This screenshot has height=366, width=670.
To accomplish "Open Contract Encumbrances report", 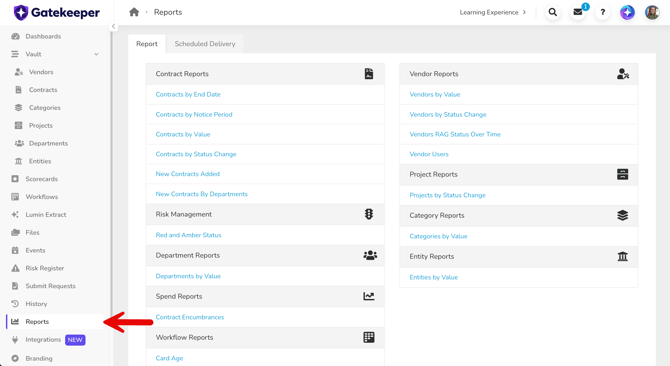I will pos(190,317).
